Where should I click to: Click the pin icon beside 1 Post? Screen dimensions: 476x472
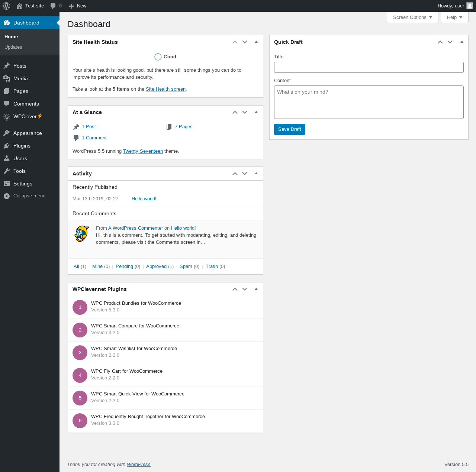coord(76,127)
